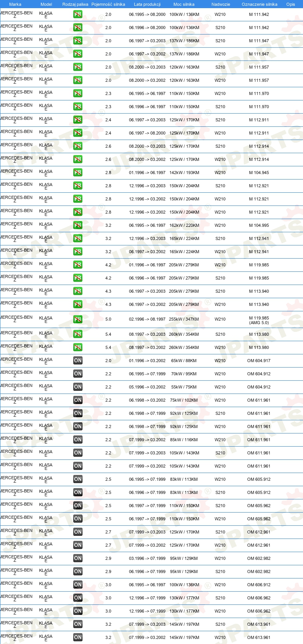The image size is (303, 644).
Task: Click the '65kW / 88KM' power cell
Action: click(x=184, y=361)
